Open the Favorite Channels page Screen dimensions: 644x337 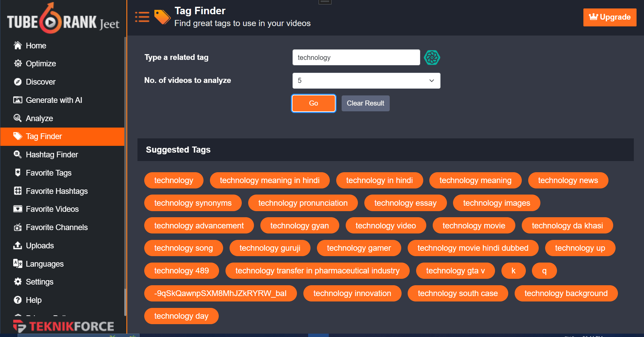pos(62,227)
